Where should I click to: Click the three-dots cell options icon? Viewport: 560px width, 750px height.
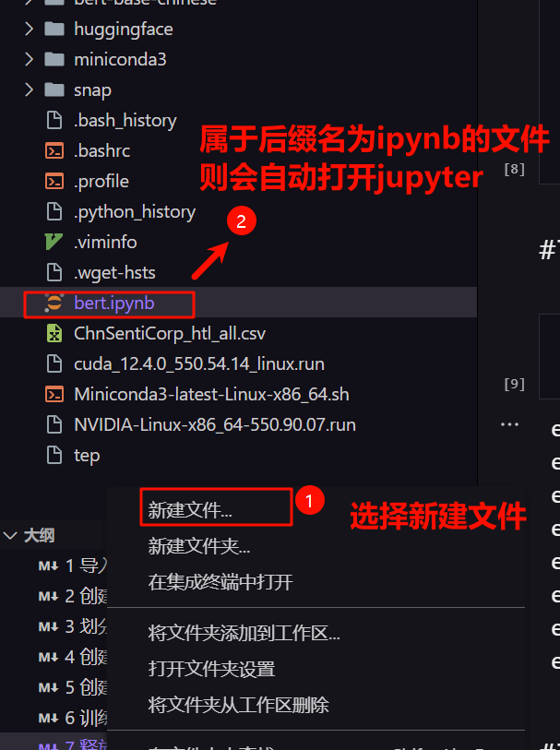point(509,424)
